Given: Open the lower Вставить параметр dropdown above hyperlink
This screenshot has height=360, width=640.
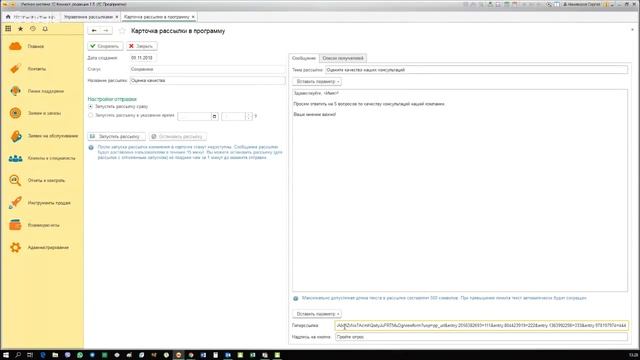Looking at the screenshot, I should pyautogui.click(x=317, y=314).
